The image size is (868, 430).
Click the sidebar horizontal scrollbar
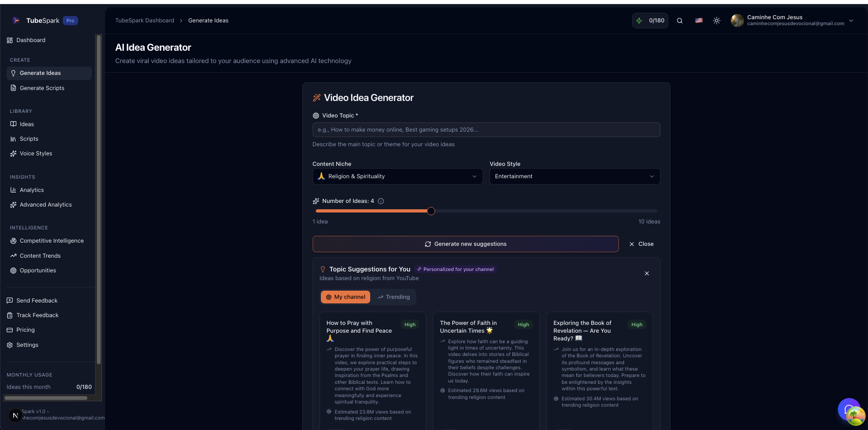46,398
